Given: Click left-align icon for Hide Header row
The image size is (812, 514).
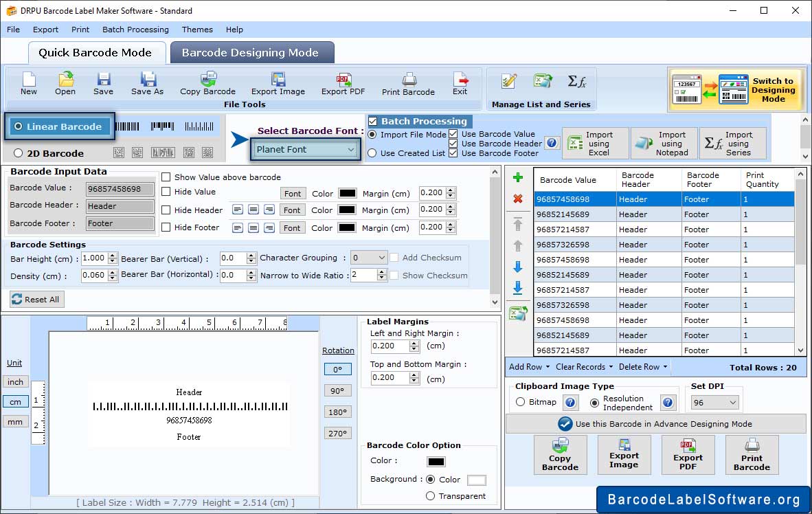Looking at the screenshot, I should (x=237, y=210).
